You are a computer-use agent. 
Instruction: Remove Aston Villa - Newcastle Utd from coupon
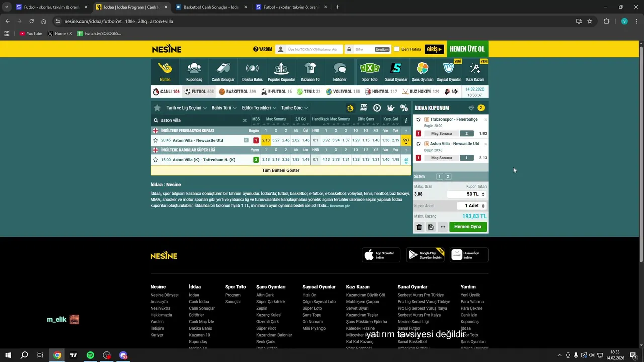click(485, 144)
